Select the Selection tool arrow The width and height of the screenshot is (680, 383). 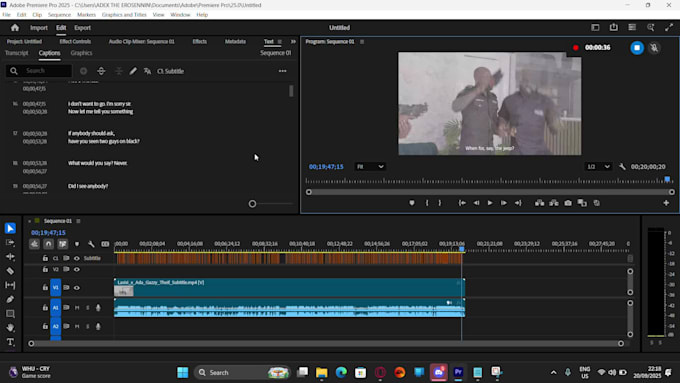point(10,228)
